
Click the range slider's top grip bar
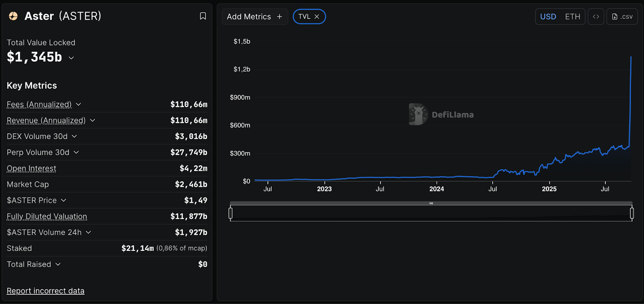point(431,203)
